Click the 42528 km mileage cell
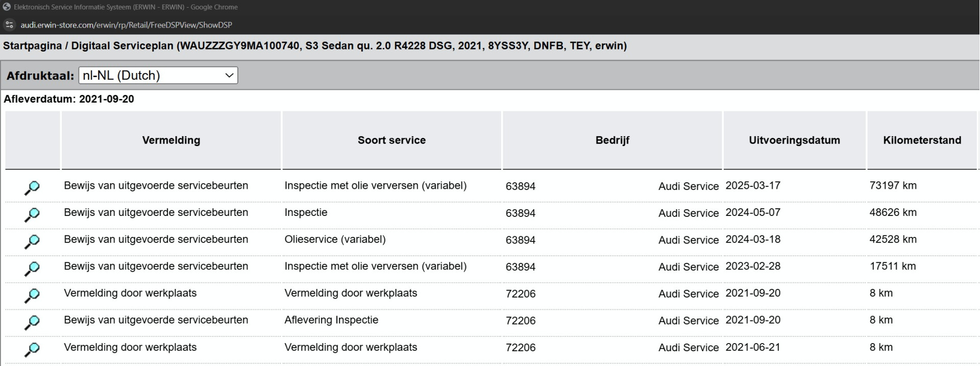980x366 pixels. pos(893,239)
